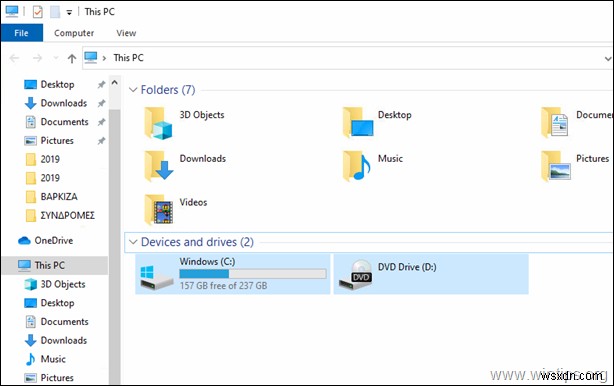Select pinned Documents in Quick access

[x=57, y=122]
